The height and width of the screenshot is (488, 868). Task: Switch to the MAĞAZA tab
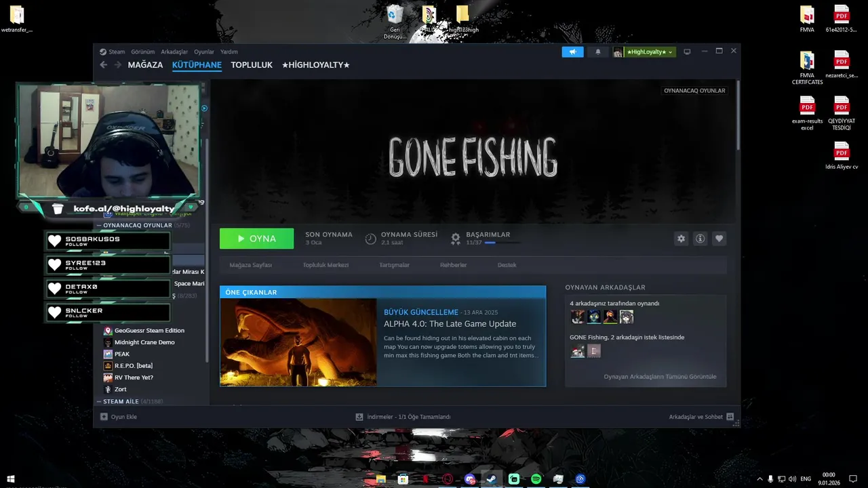[x=145, y=65]
